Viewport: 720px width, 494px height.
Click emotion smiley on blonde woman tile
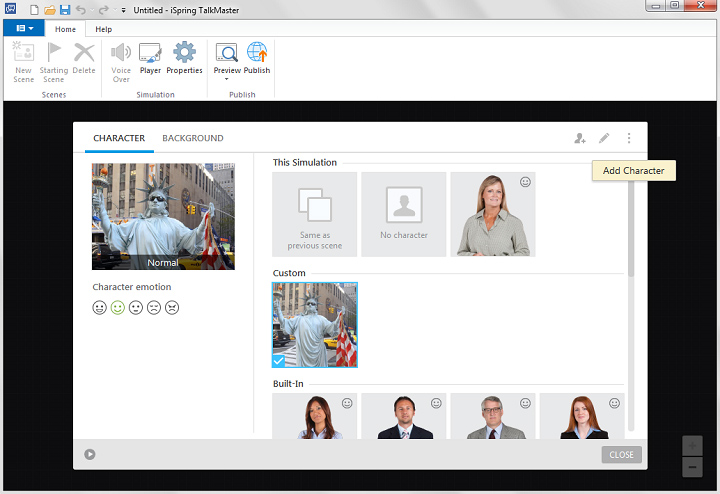525,182
